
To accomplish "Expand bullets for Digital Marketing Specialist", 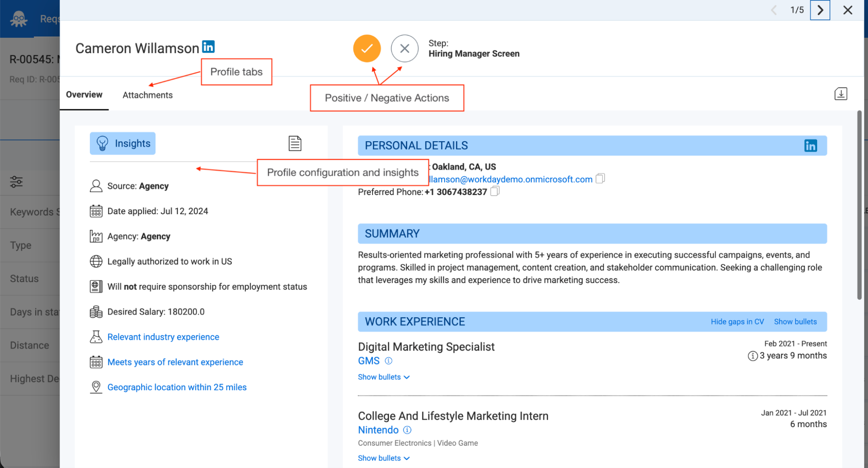I will 383,377.
